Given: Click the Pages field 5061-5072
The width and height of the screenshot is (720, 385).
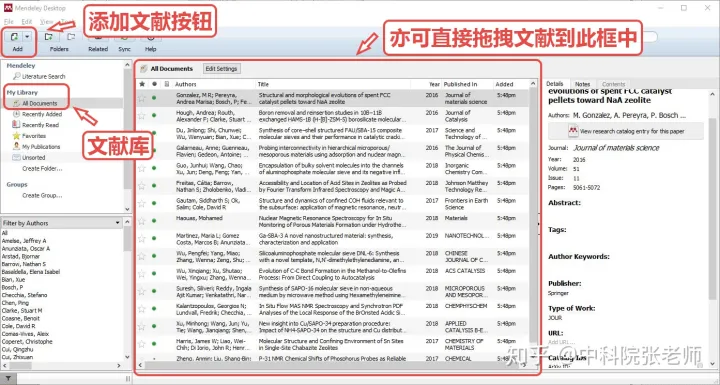Looking at the screenshot, I should pyautogui.click(x=586, y=187).
